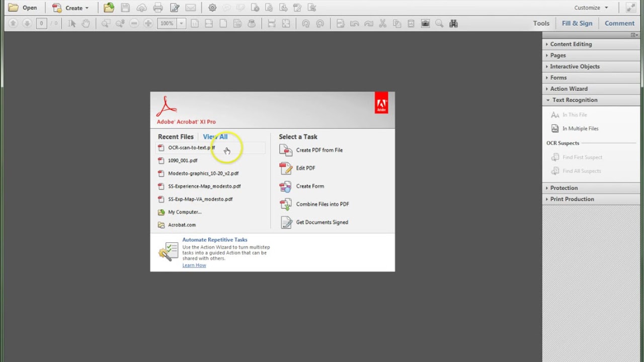Click the Marquee Zoom tool icon
644x362 pixels.
pyautogui.click(x=106, y=23)
